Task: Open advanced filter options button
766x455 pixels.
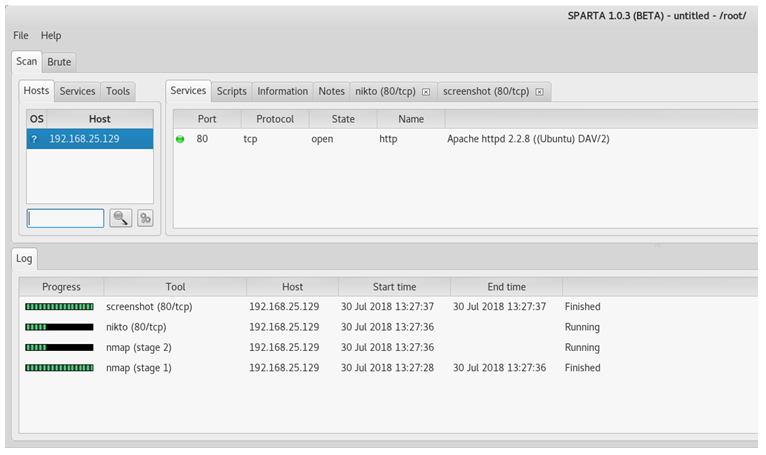Action: [x=145, y=218]
